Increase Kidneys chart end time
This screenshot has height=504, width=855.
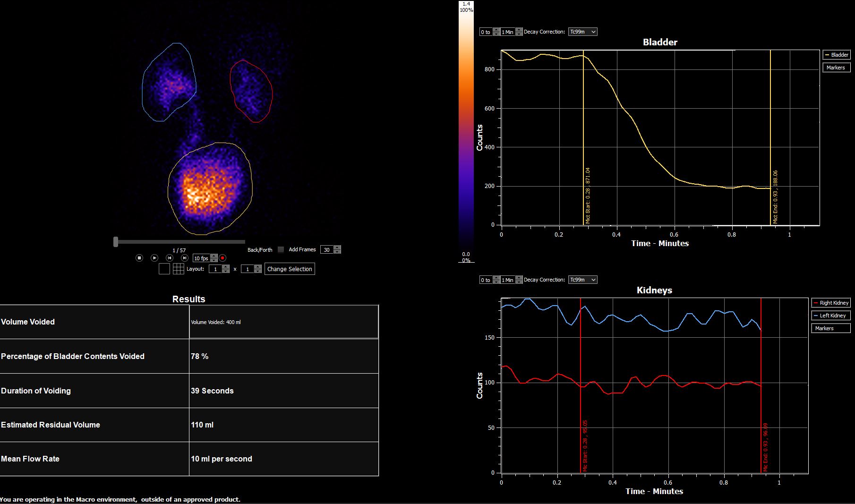pyautogui.click(x=519, y=278)
